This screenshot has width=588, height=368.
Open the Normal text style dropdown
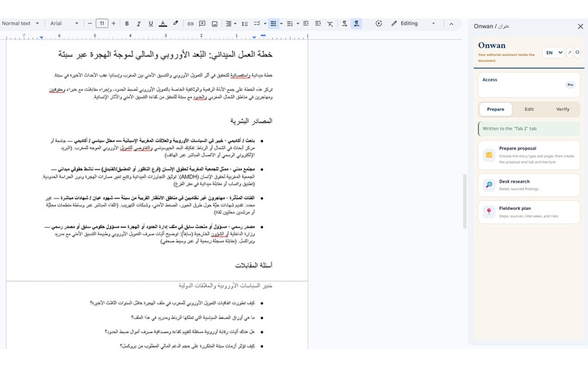(x=20, y=23)
